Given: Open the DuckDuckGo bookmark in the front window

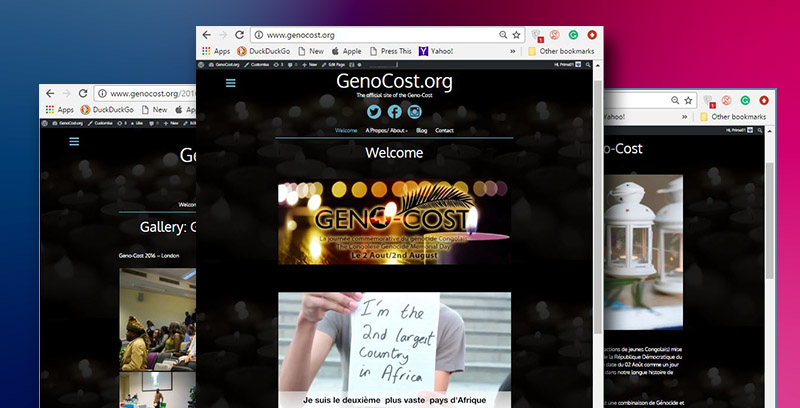Looking at the screenshot, I should click(264, 51).
